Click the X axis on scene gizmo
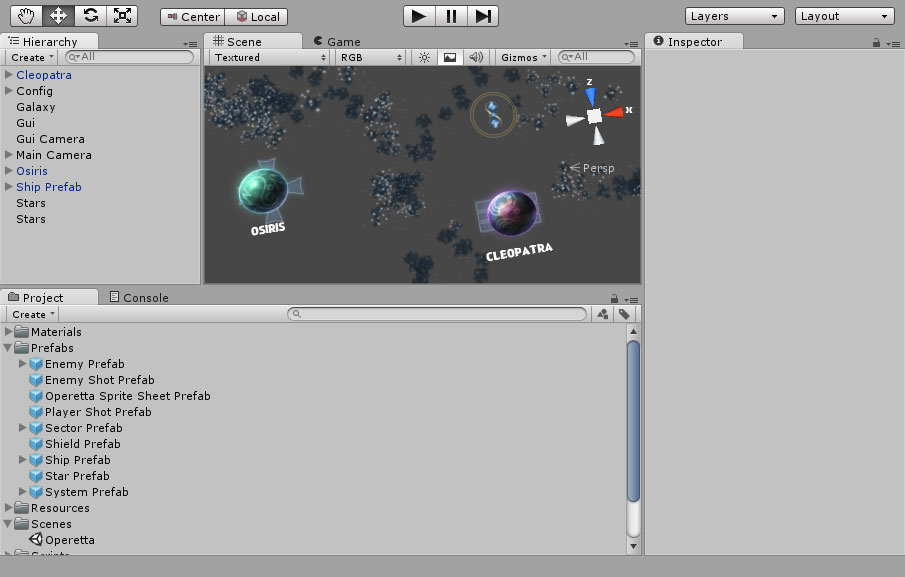This screenshot has width=905, height=577. [616, 111]
